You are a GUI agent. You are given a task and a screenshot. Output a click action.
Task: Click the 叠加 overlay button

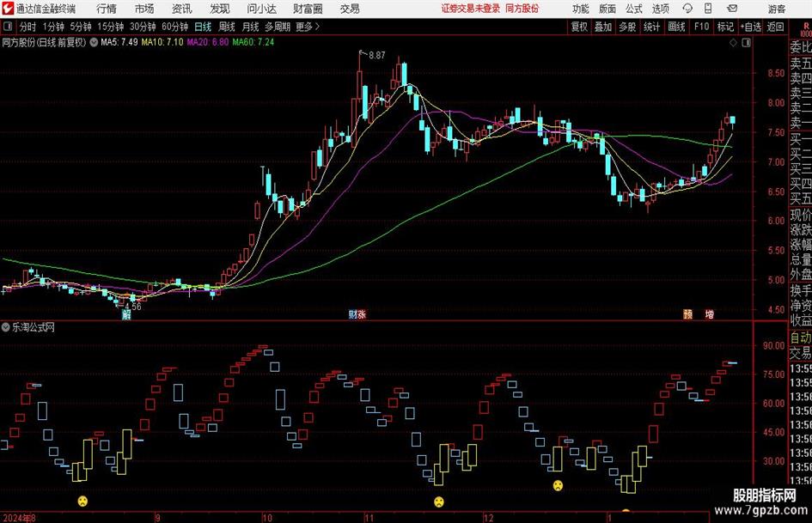(603, 27)
